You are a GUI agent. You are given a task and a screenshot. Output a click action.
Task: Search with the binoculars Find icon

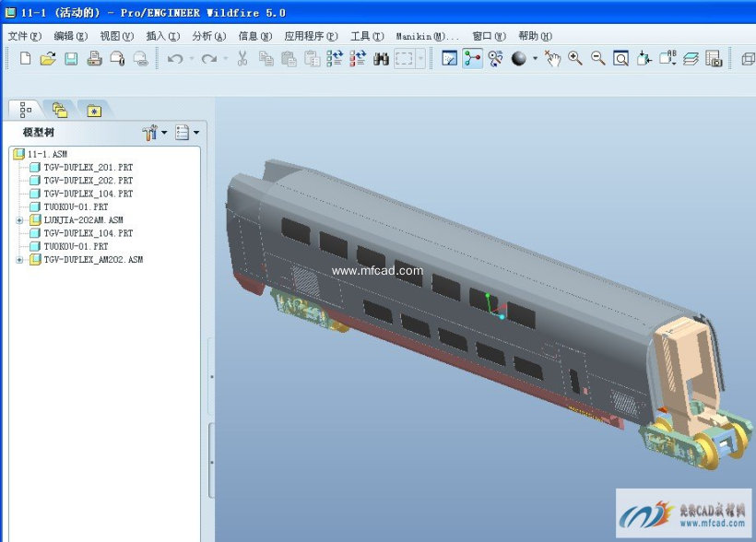[x=381, y=59]
